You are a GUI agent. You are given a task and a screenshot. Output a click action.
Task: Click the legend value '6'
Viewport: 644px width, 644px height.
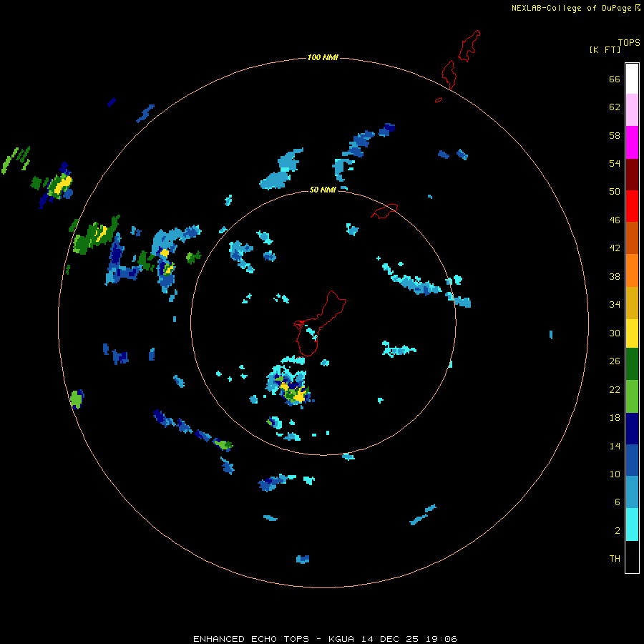(x=618, y=502)
